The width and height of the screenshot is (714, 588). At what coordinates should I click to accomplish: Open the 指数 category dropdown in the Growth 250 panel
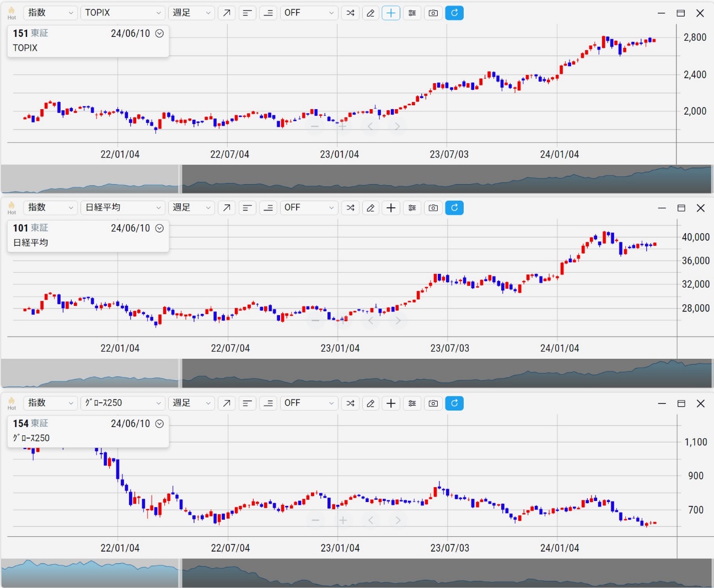50,403
